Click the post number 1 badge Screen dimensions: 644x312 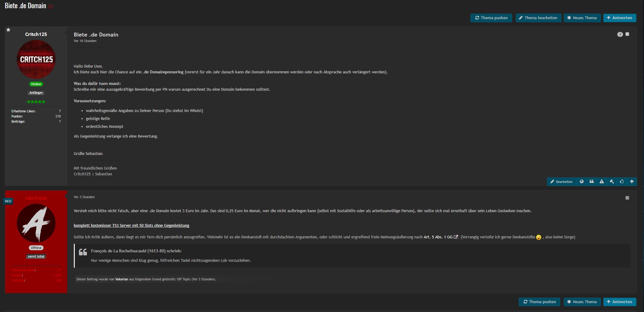coord(620,34)
